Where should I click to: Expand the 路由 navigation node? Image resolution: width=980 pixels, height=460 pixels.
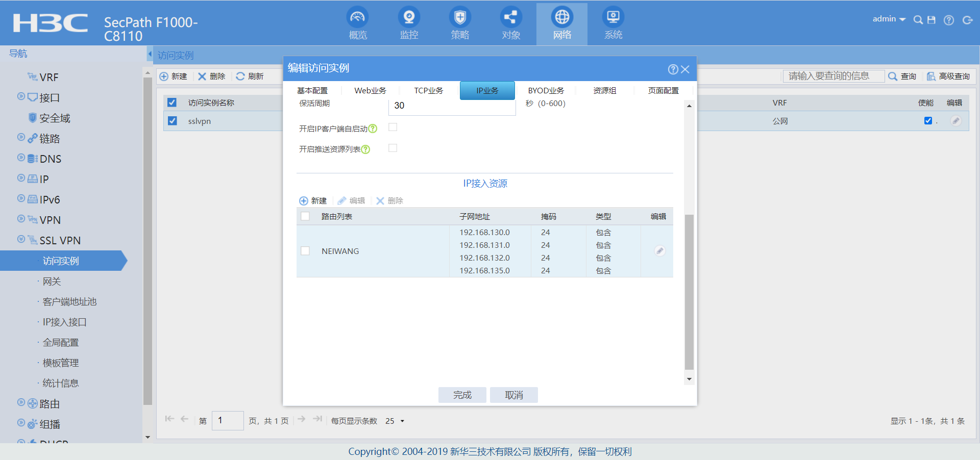click(21, 403)
